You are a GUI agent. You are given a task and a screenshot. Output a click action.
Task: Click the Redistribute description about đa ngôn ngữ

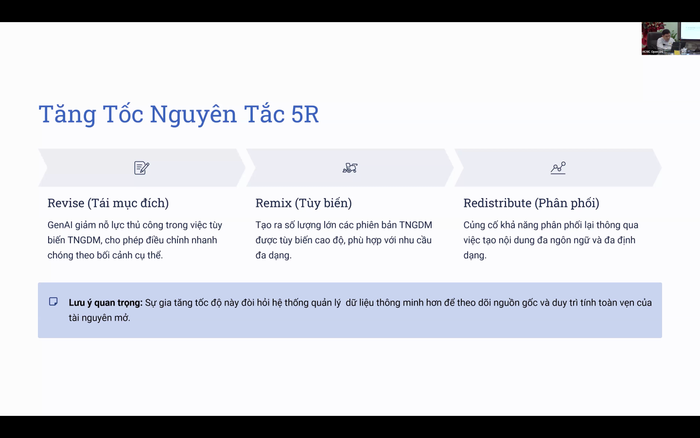tap(548, 240)
